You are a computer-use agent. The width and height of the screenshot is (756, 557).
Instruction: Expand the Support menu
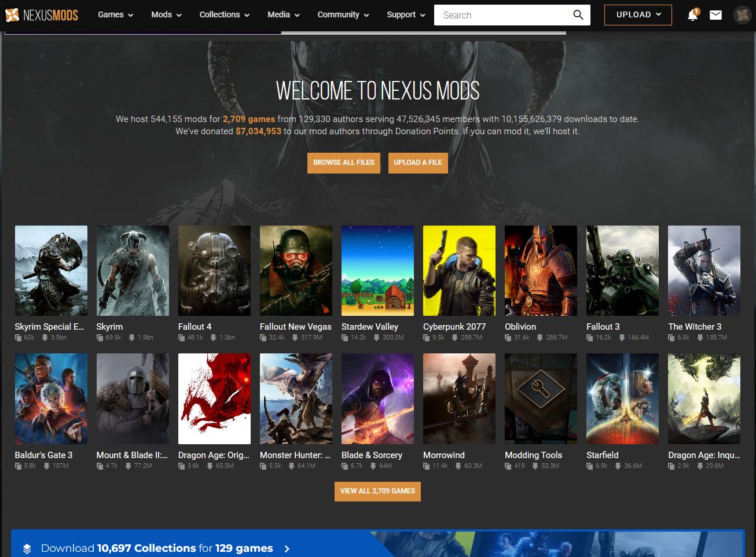[x=406, y=15]
